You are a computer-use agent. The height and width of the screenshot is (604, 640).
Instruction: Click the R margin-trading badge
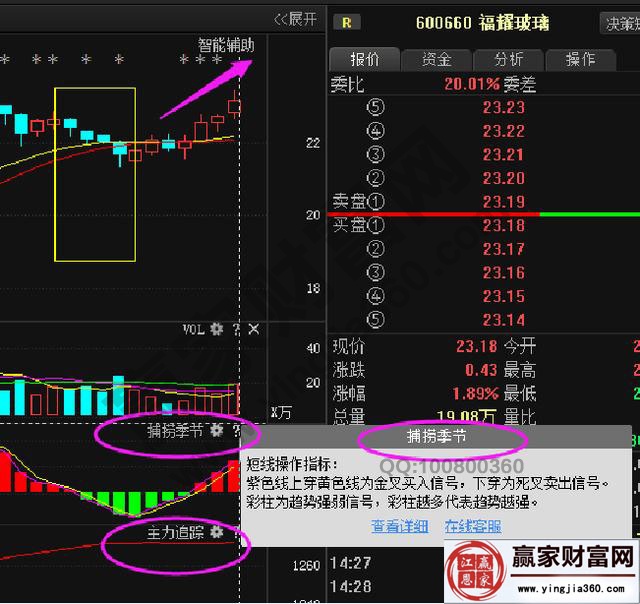click(347, 22)
